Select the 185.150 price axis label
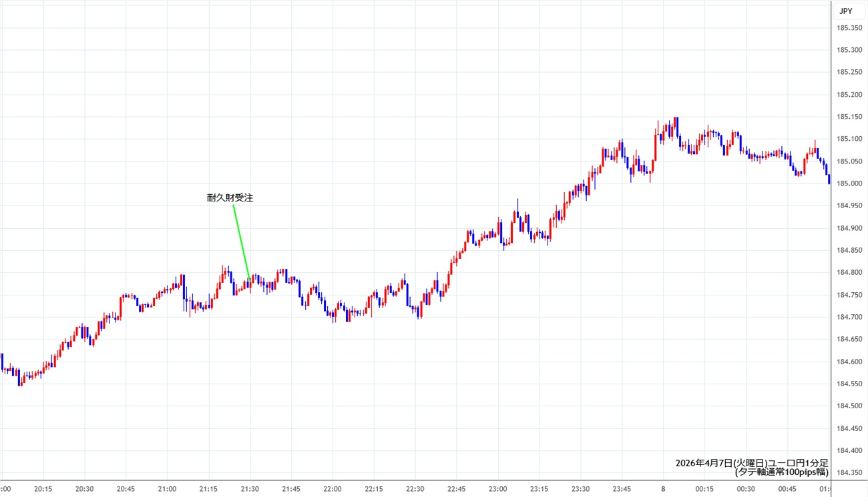Image resolution: width=868 pixels, height=497 pixels. tap(849, 117)
